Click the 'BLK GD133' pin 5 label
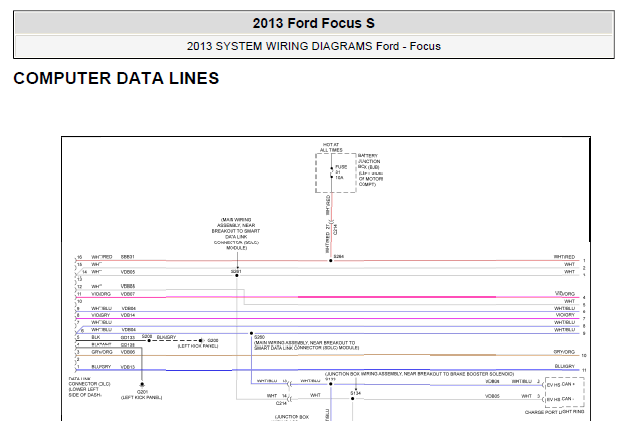This screenshot has width=618, height=421. [x=113, y=337]
